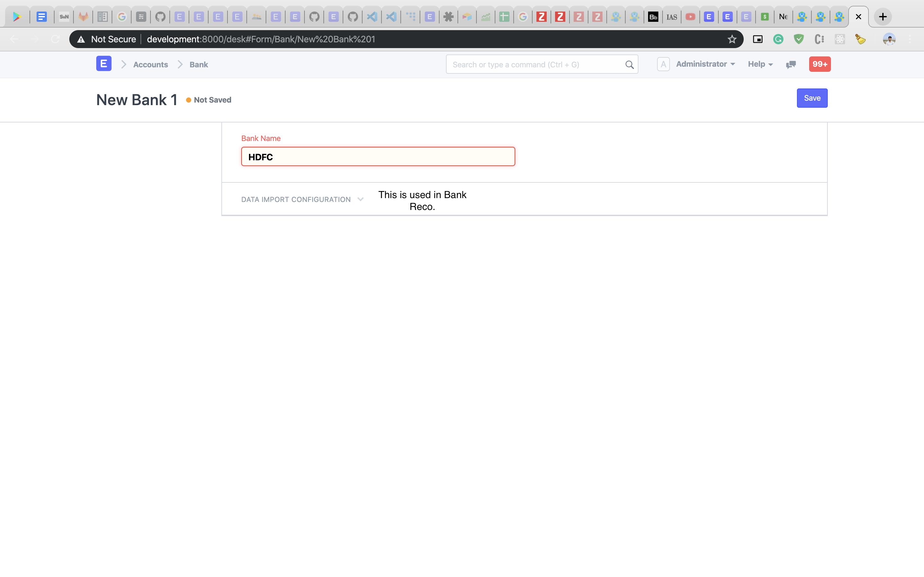This screenshot has width=924, height=577.
Task: Click the Save button
Action: [812, 98]
